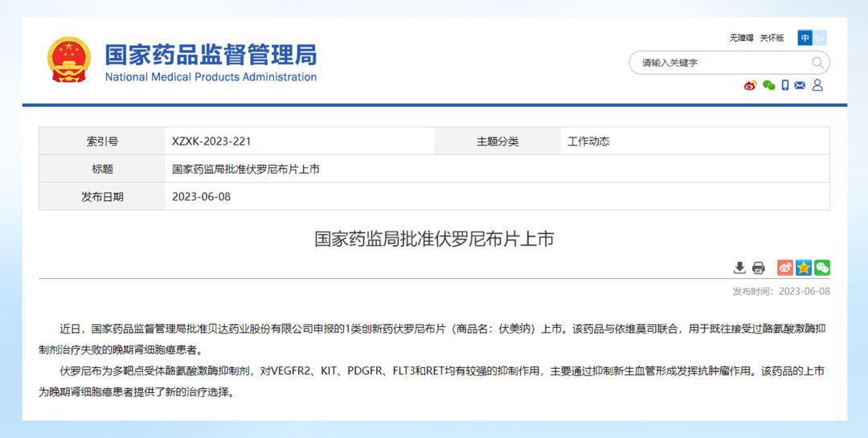Switch language to Chinese (中)
868x438 pixels.
(x=805, y=38)
